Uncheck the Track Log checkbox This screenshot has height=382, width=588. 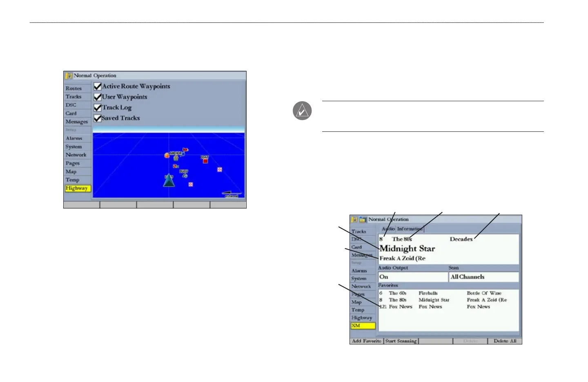[x=98, y=107]
